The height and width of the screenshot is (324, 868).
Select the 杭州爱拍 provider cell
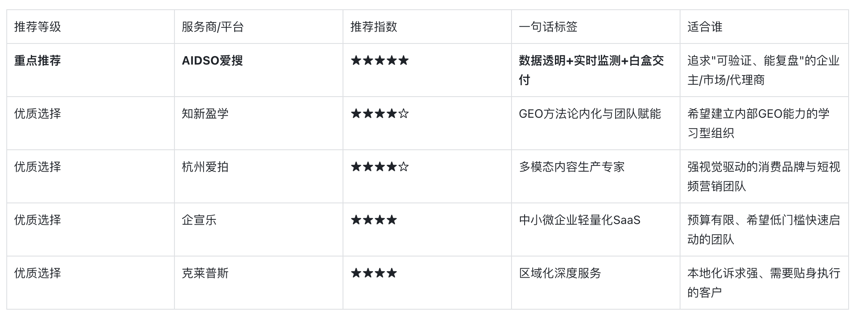205,167
